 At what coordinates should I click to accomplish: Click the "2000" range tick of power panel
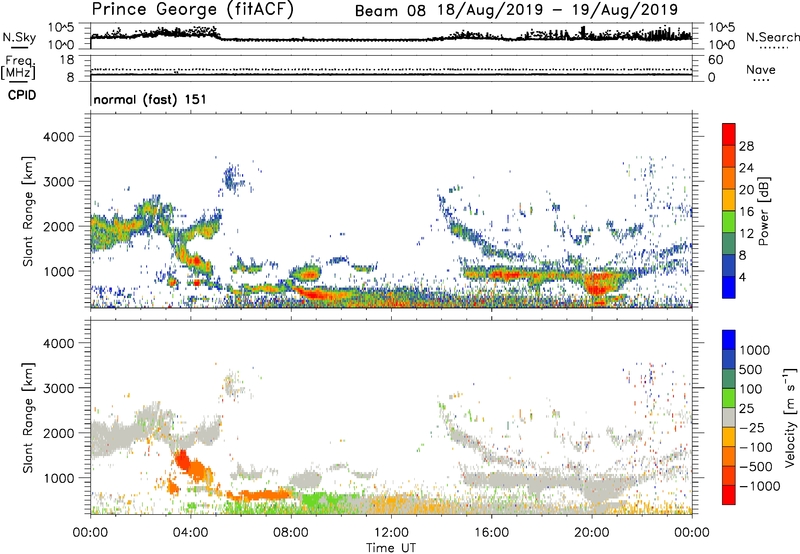58,226
